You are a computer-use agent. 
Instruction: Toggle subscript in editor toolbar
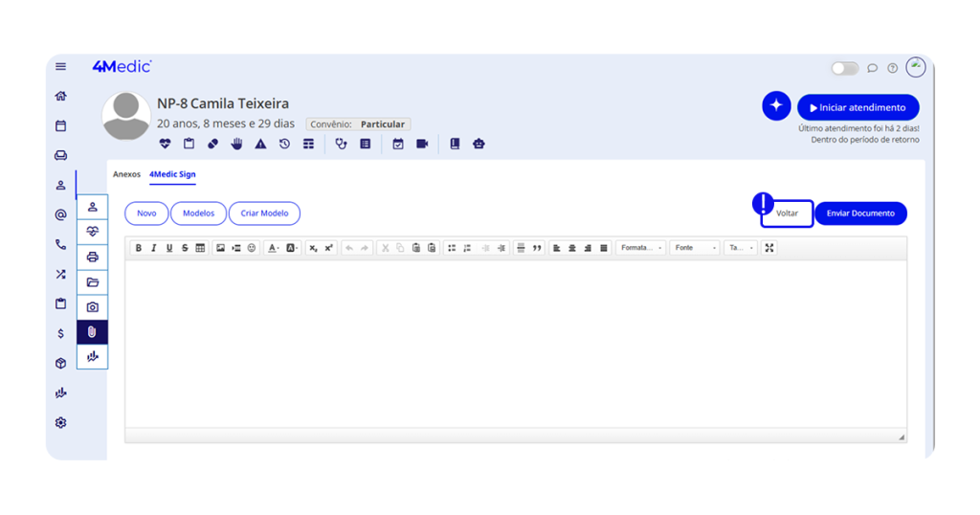coord(313,248)
